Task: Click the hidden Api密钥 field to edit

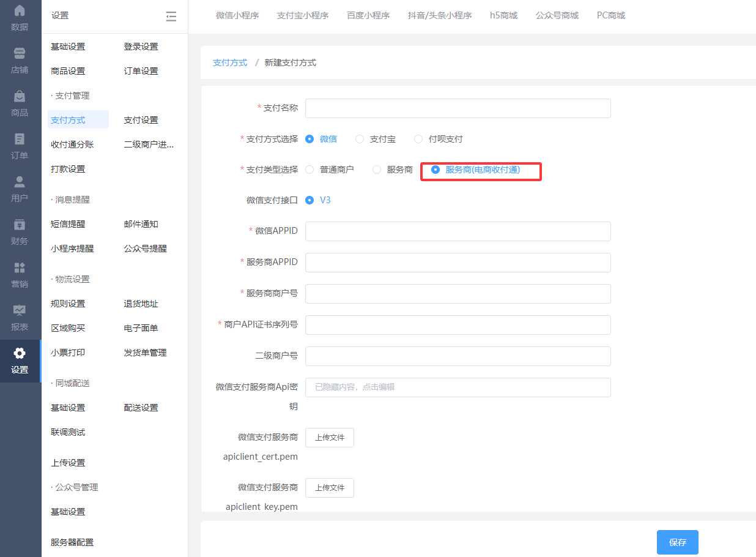Action: 458,387
